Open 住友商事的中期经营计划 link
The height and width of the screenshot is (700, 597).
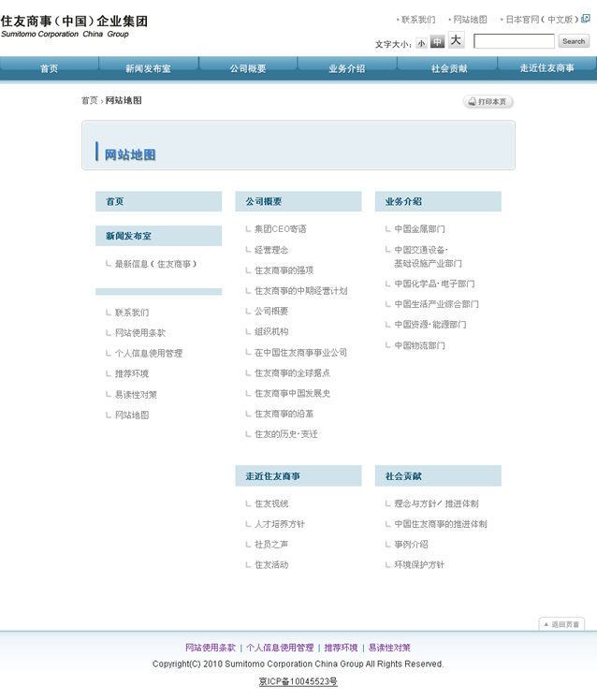click(301, 291)
